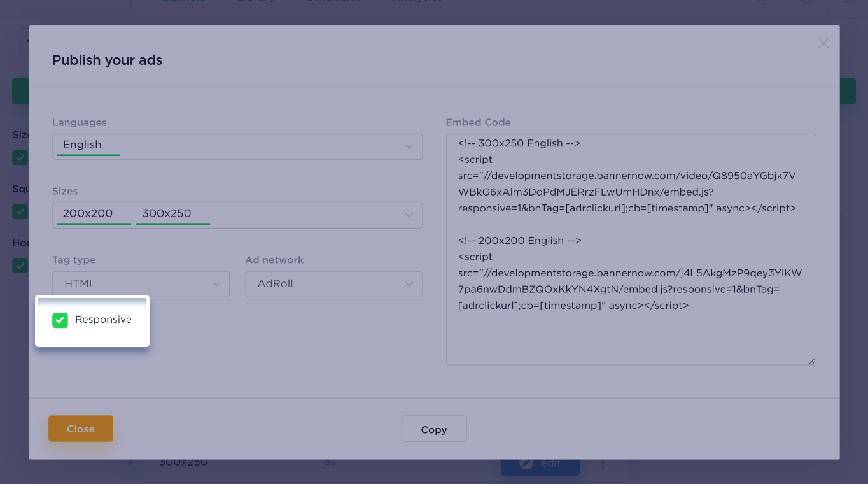This screenshot has height=484, width=868.
Task: Open the Tag type HTML dropdown
Action: tap(141, 284)
